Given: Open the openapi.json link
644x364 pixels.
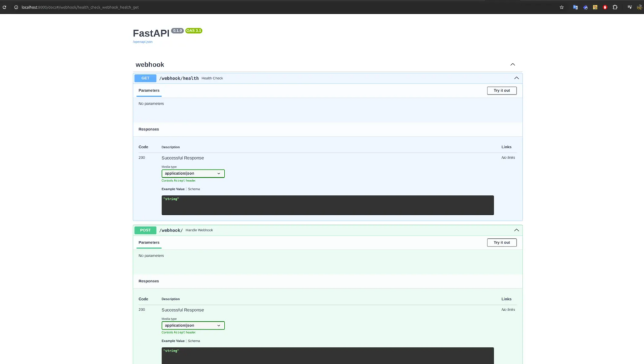Looking at the screenshot, I should 143,41.
